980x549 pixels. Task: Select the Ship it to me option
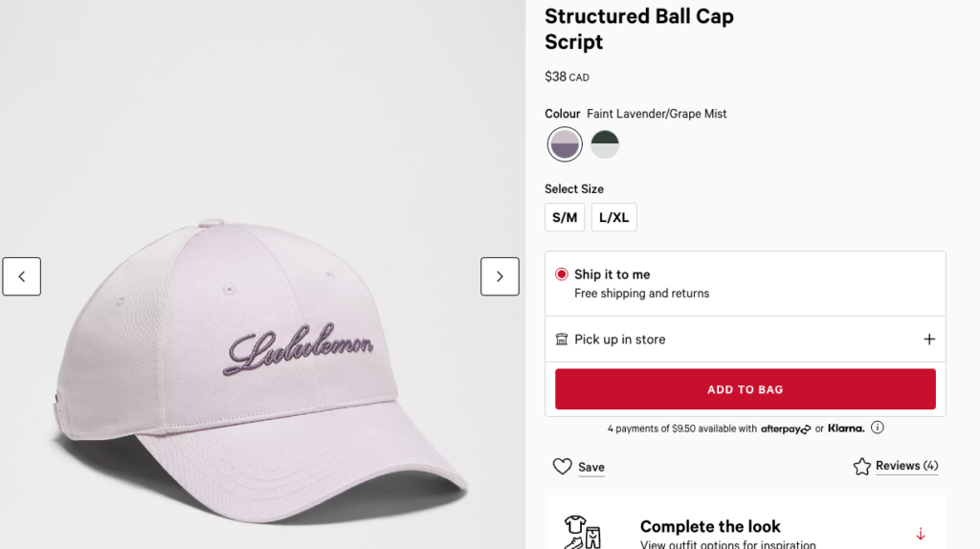point(562,274)
